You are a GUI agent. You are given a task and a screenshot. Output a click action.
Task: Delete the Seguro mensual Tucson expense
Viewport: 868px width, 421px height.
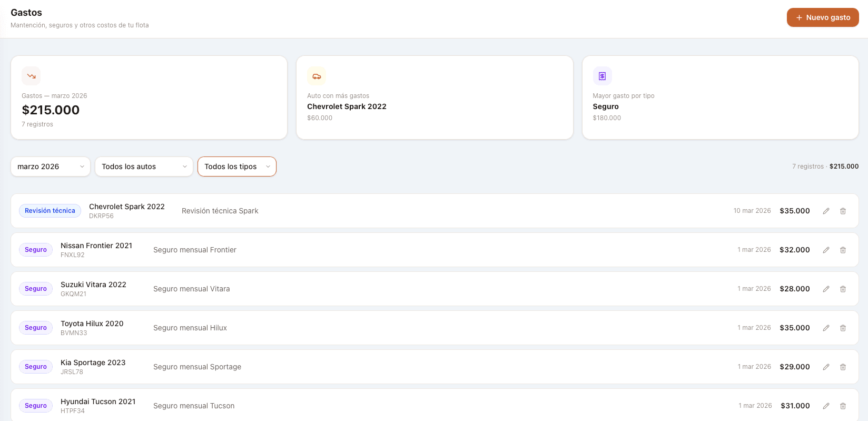tap(843, 406)
